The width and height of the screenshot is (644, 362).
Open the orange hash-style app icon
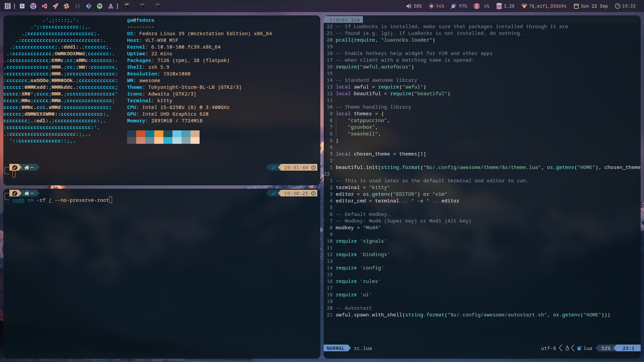point(66,6)
